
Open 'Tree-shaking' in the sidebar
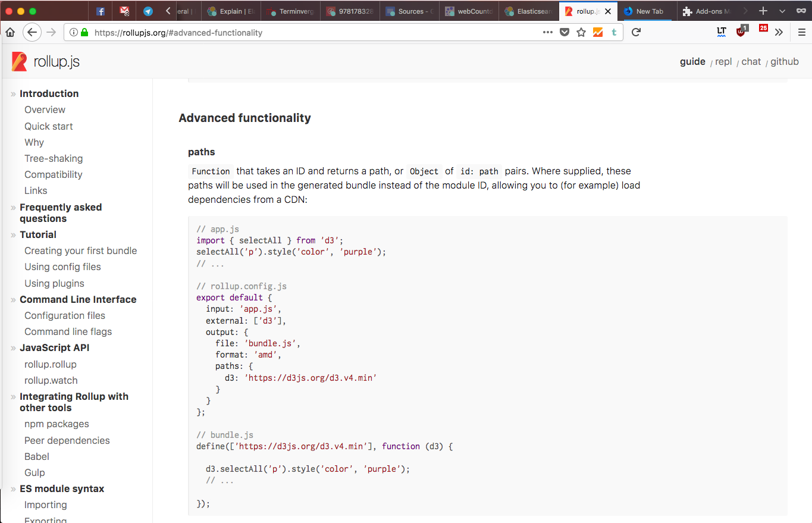pyautogui.click(x=54, y=158)
